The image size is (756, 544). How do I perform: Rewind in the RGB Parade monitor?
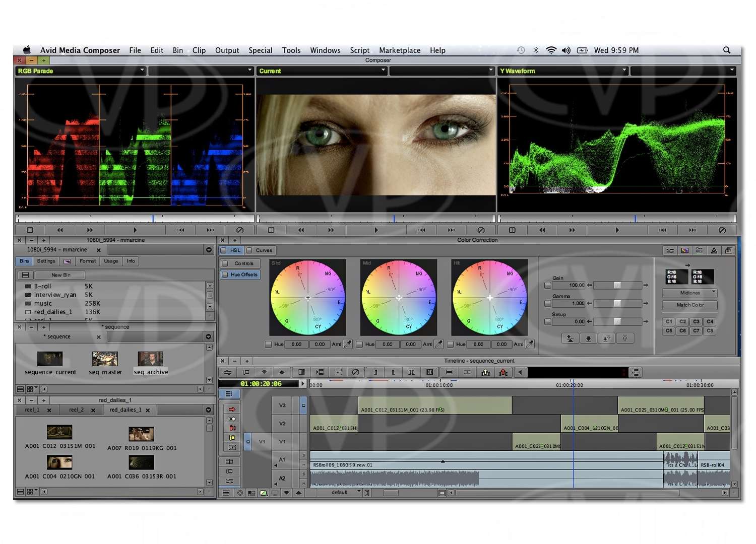point(60,230)
